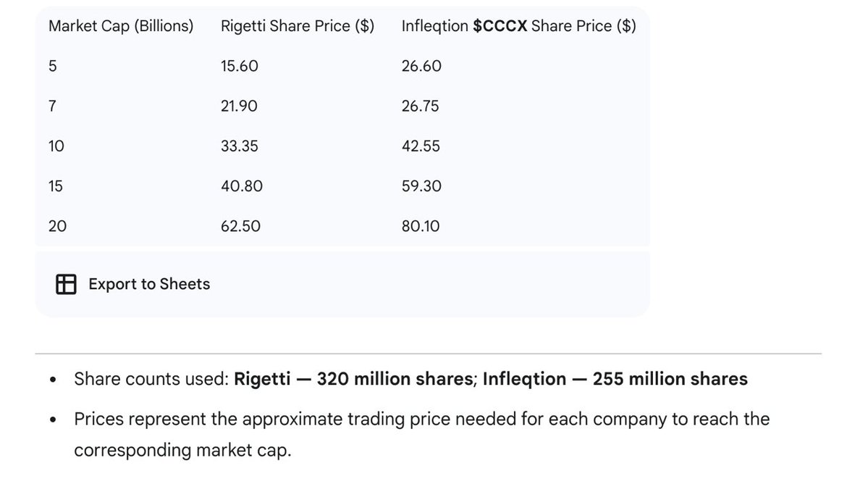Select the Rigetti price cell 15.60
Viewport: 868px width, 484px height.
(x=240, y=67)
